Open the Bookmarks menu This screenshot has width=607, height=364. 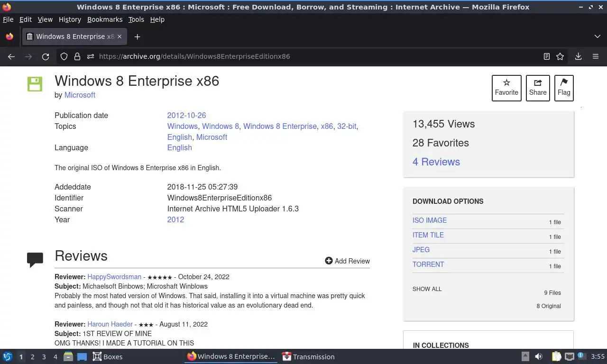tap(105, 19)
